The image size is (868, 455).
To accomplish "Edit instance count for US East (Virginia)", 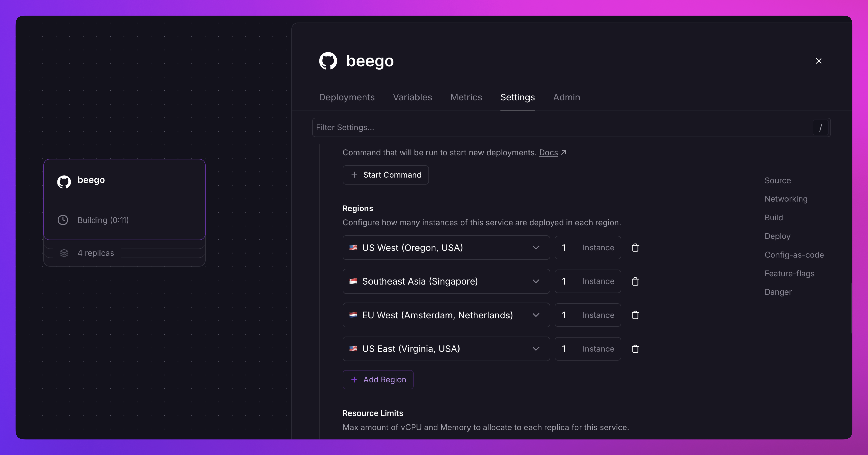I will click(x=588, y=349).
